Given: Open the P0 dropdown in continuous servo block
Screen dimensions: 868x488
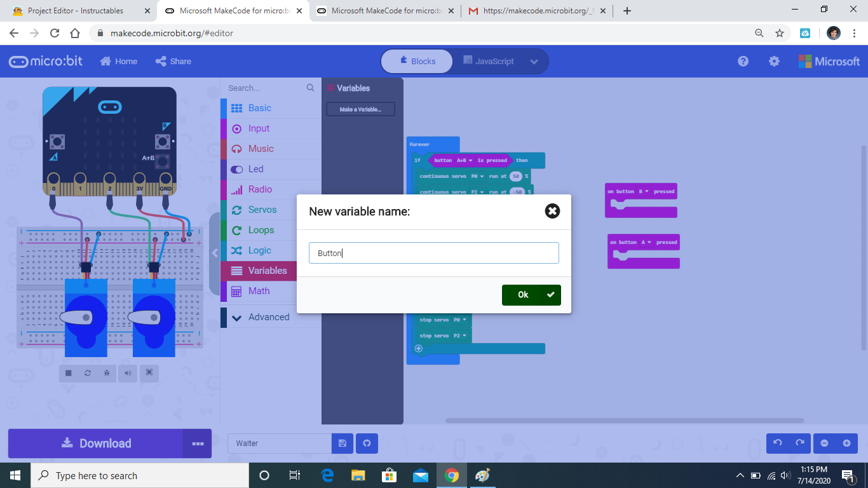Looking at the screenshot, I should pos(478,176).
